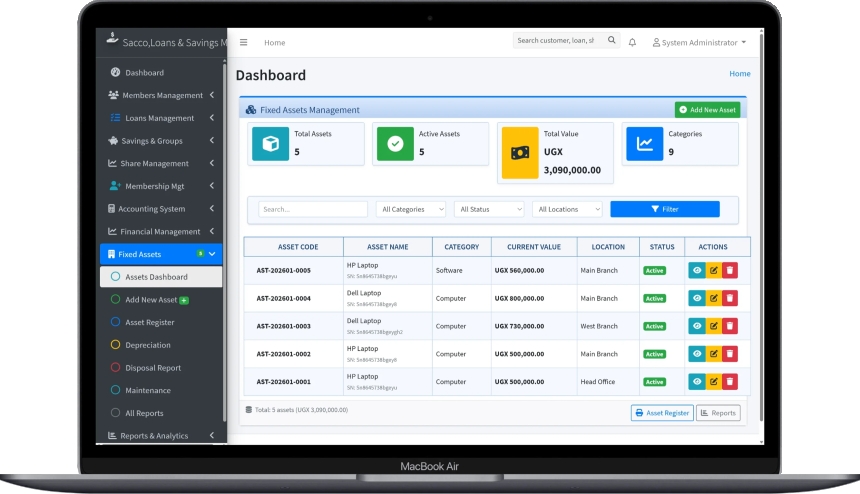The height and width of the screenshot is (494, 860).
Task: Open the All Categories dropdown
Action: point(411,209)
